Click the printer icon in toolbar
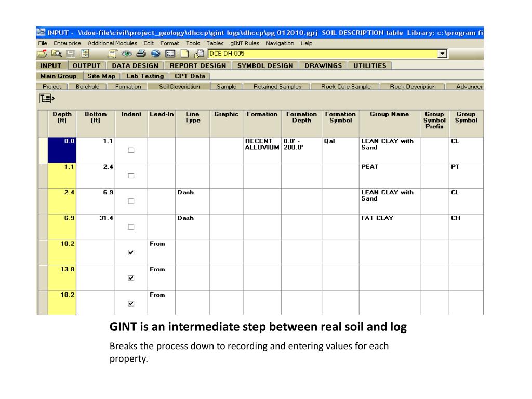Screen dimensions: 532x399 coord(141,54)
